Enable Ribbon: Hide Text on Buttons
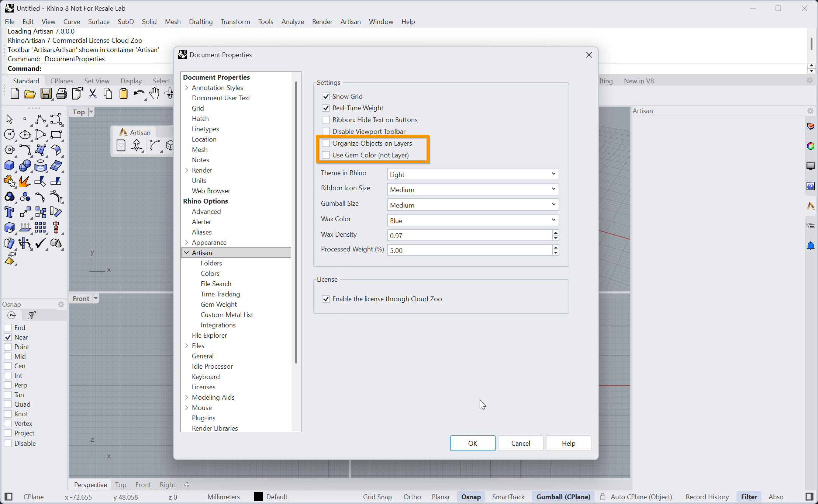 tap(326, 120)
